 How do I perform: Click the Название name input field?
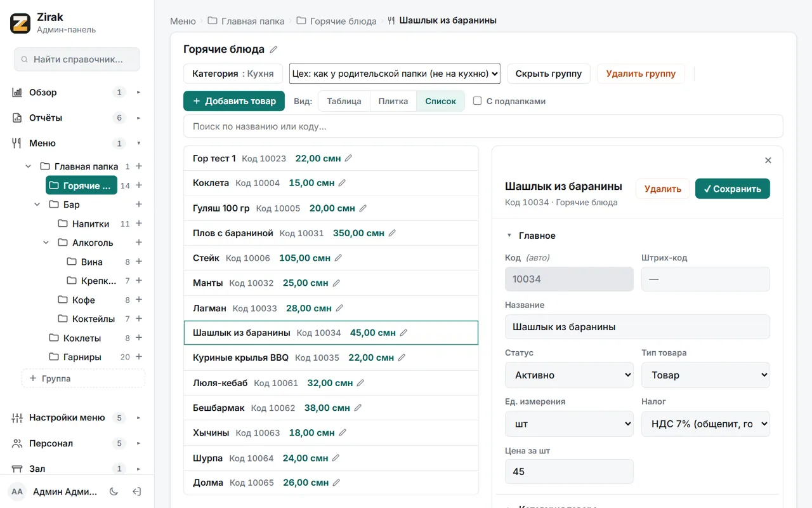(x=638, y=327)
